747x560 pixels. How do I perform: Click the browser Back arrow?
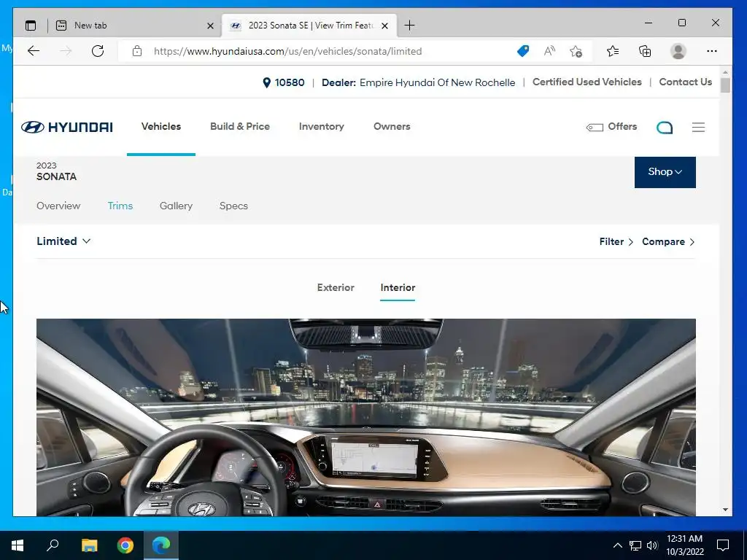coord(34,51)
